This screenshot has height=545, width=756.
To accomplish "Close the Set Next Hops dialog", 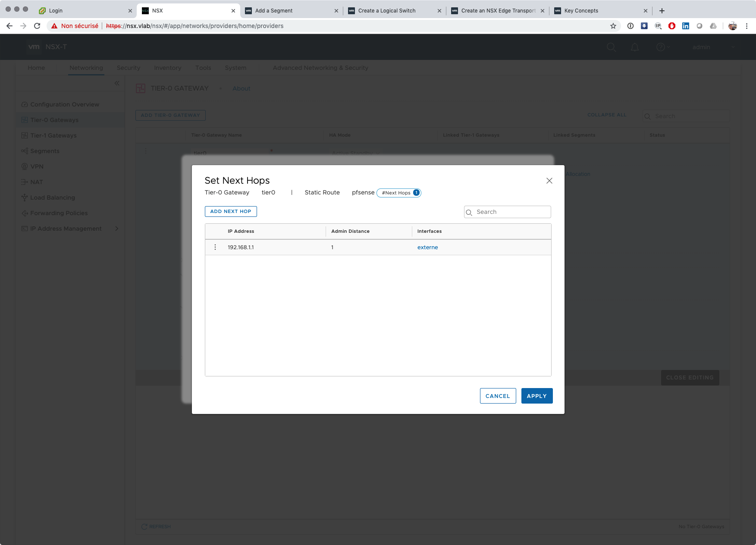I will tap(549, 181).
